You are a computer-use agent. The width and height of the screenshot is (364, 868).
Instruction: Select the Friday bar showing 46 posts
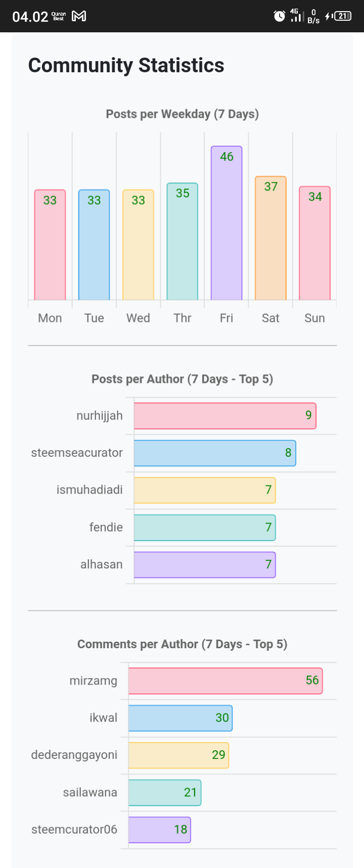point(226,223)
